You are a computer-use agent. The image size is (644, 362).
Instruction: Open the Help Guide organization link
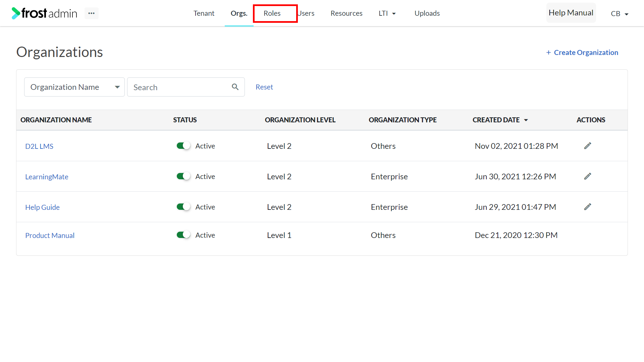42,207
